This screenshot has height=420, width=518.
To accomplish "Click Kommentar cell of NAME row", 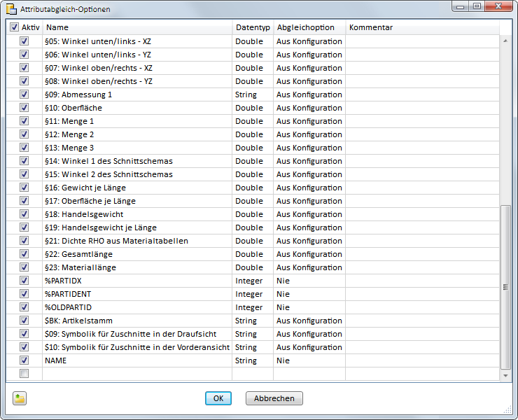I will point(423,360).
